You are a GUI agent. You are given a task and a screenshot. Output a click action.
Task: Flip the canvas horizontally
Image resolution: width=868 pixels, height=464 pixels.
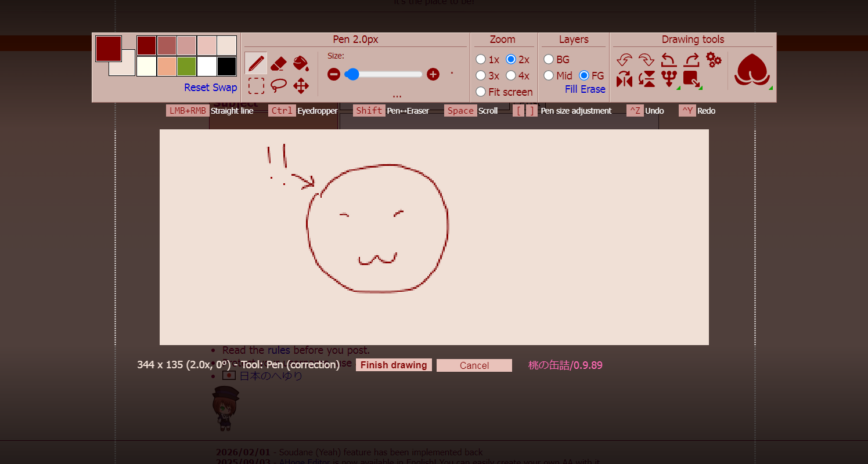coord(624,79)
